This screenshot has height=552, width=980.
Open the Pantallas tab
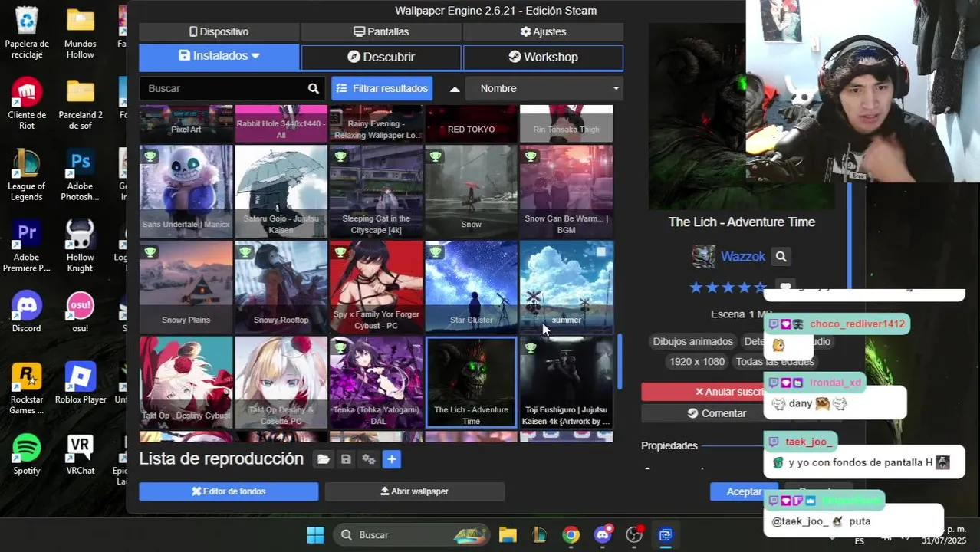pos(381,31)
